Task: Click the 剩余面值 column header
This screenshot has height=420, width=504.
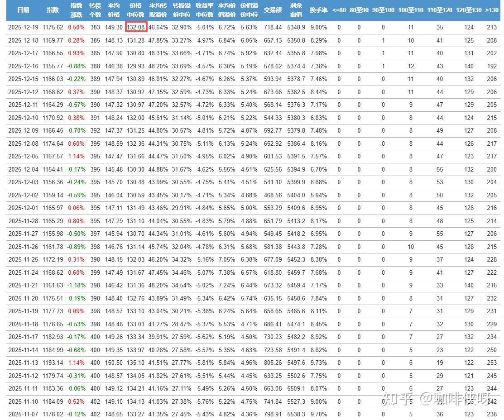Action: [x=296, y=10]
